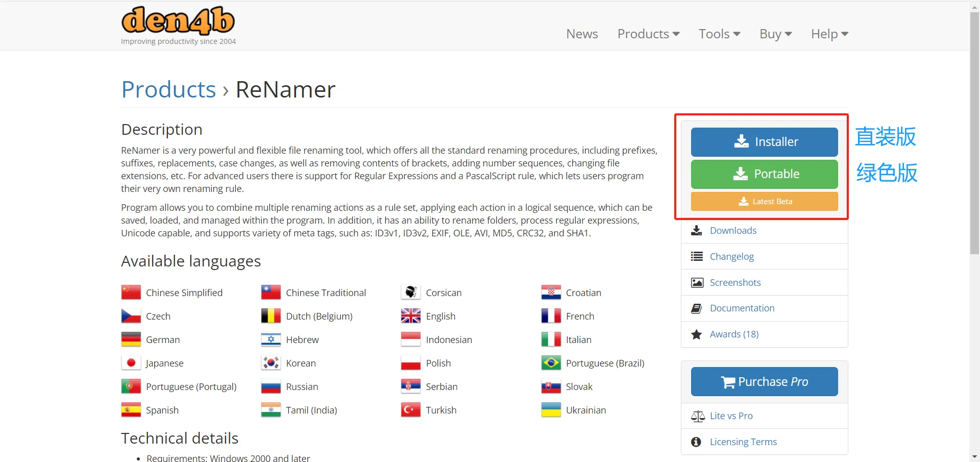Viewport: 980px width, 462px height.
Task: Click the den4b logo
Action: [178, 20]
